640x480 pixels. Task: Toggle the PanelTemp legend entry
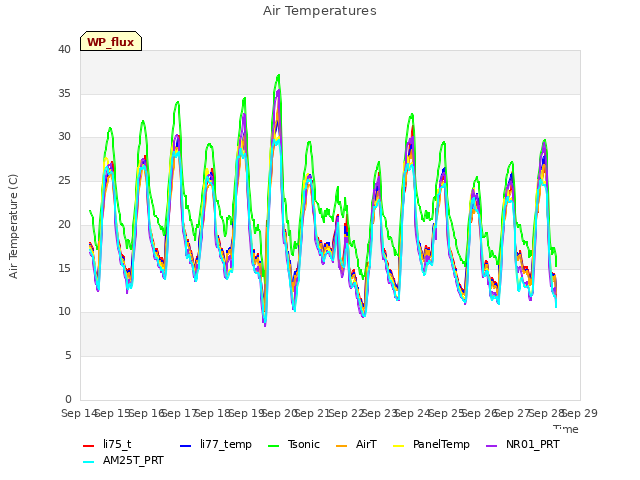click(x=431, y=444)
